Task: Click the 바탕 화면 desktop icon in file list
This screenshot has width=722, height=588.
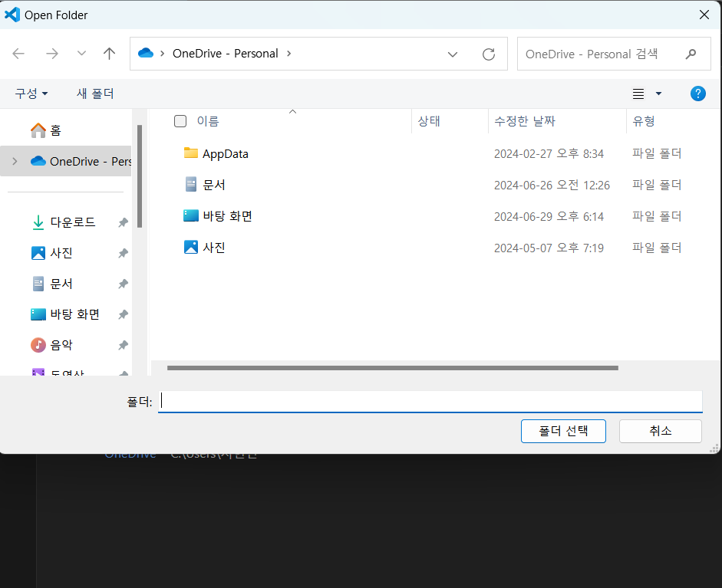Action: pos(190,215)
